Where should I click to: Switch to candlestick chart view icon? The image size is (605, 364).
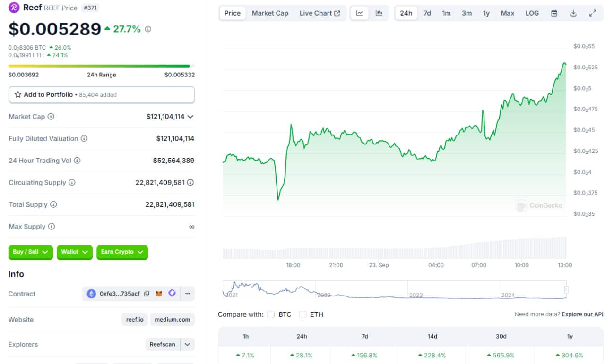379,13
